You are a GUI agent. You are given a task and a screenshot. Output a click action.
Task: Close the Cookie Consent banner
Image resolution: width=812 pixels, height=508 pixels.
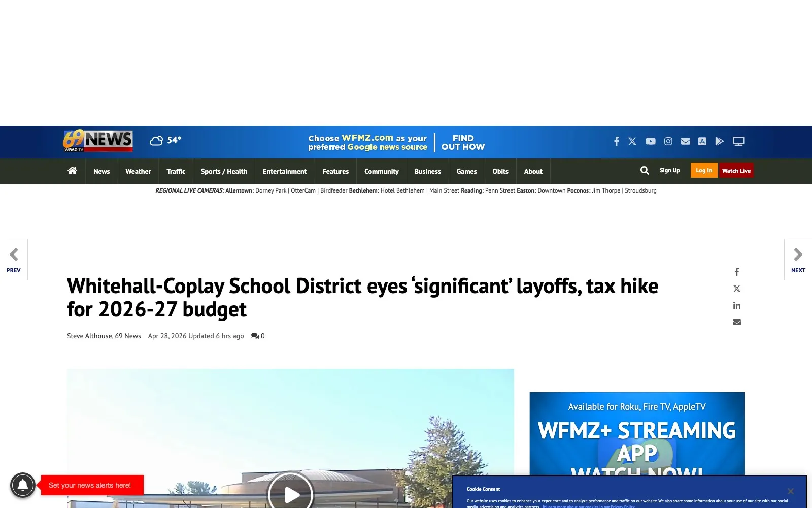(x=790, y=491)
